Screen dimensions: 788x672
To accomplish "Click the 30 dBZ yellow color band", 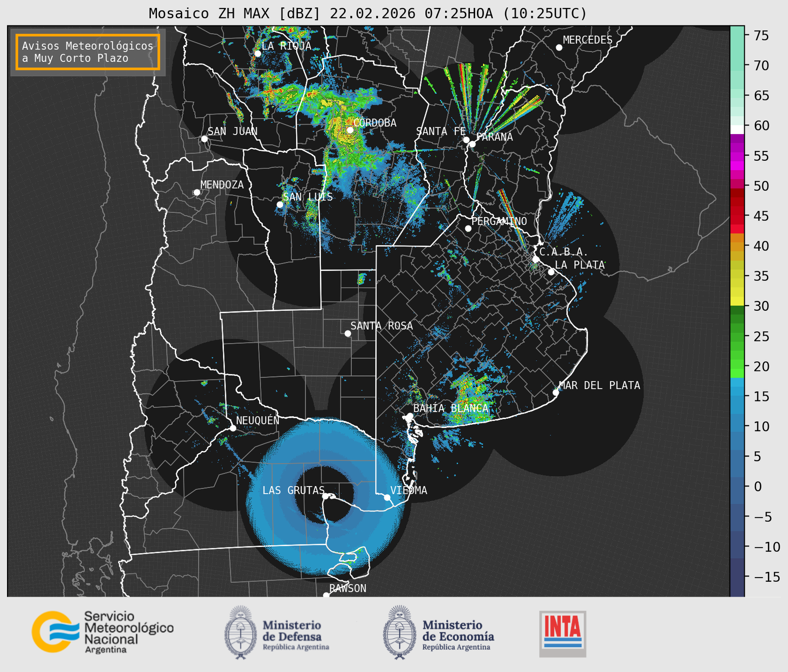I will coord(737,301).
